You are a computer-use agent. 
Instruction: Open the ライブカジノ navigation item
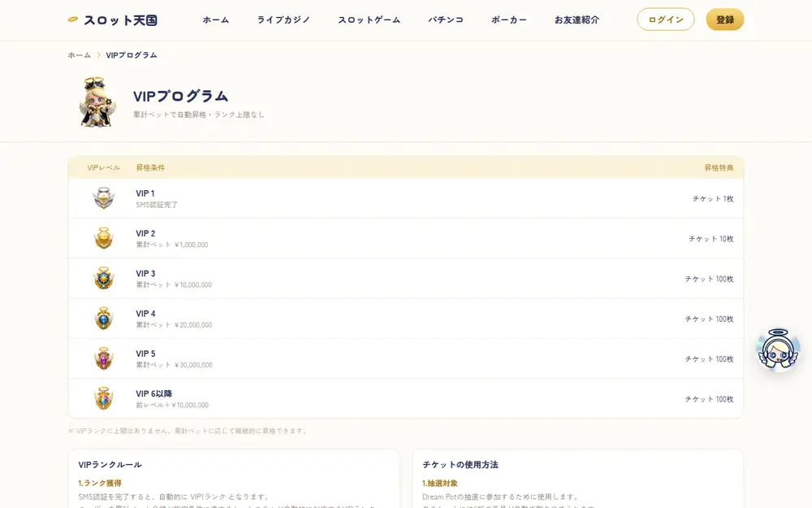coord(283,20)
